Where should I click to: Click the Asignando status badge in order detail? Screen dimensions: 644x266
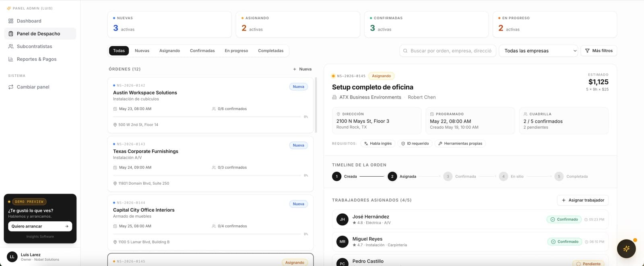point(381,76)
